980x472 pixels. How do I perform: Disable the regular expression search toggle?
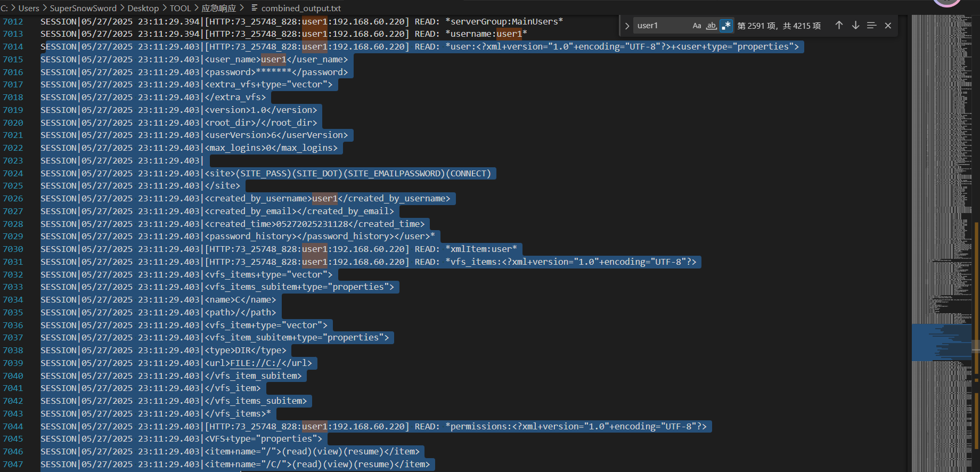726,26
